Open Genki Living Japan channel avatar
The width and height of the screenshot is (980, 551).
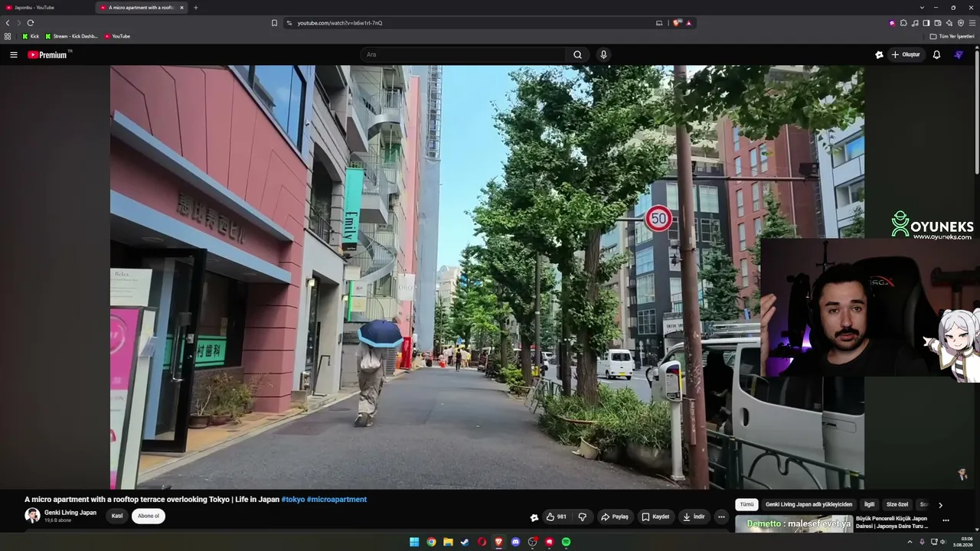point(32,516)
